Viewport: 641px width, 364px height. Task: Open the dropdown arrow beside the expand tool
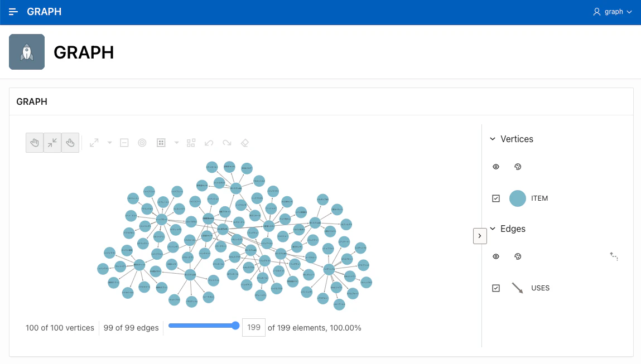(109, 143)
